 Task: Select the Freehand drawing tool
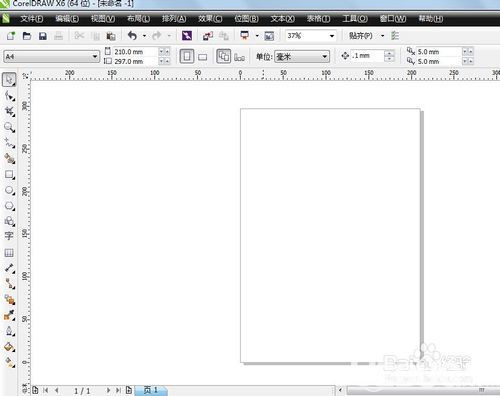[x=9, y=143]
